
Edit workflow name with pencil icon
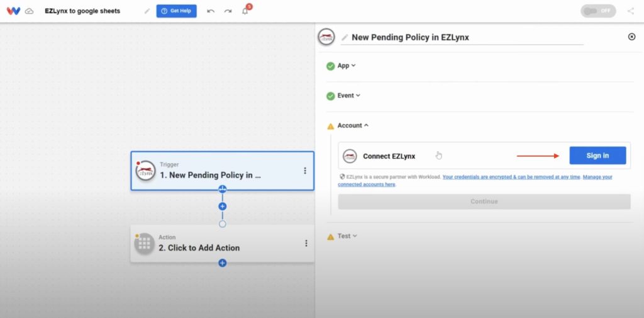pyautogui.click(x=147, y=11)
